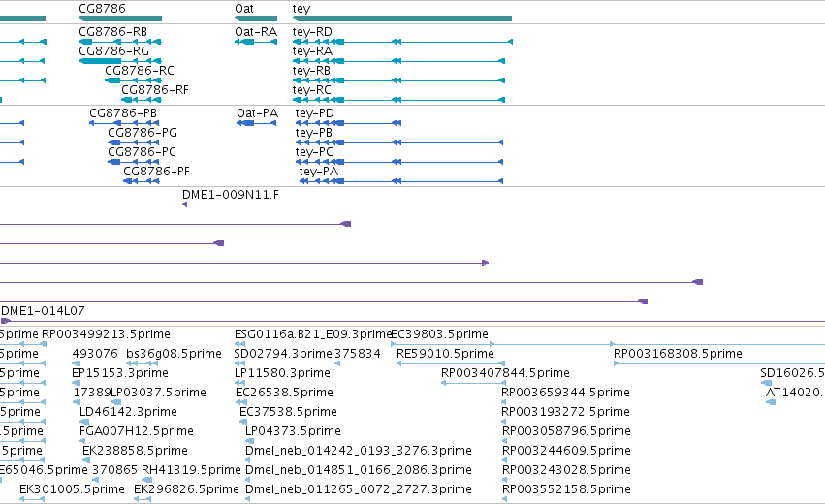Open the tey-RC transcript label
825x504 pixels.
[312, 90]
